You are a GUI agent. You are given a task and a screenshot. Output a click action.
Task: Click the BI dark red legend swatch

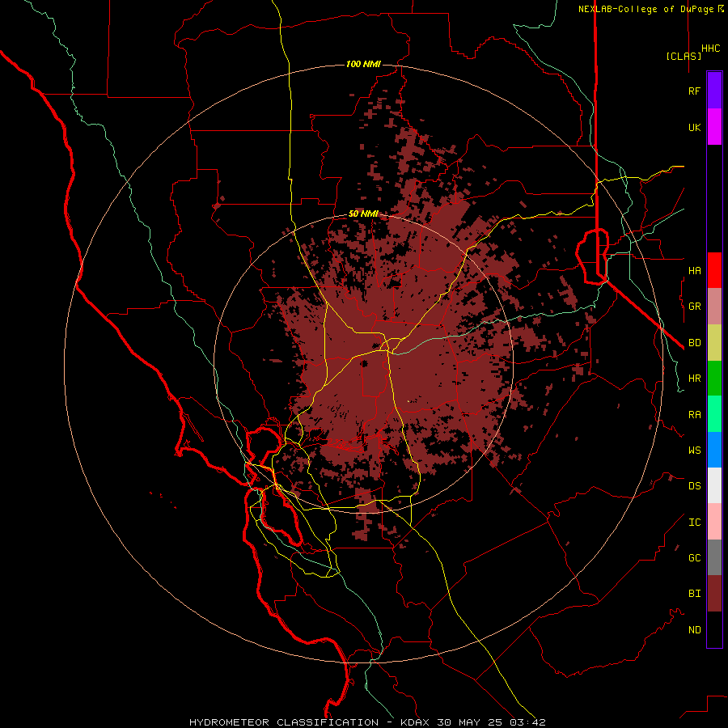[714, 594]
